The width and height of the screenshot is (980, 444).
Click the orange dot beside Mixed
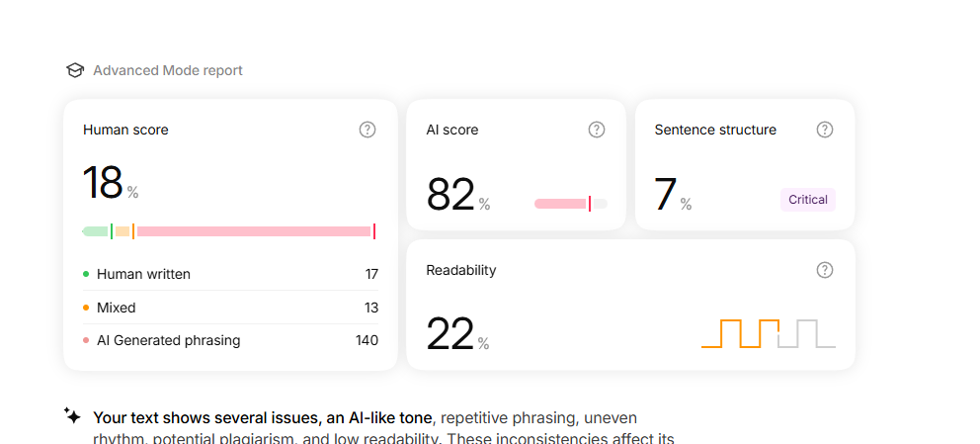[86, 308]
